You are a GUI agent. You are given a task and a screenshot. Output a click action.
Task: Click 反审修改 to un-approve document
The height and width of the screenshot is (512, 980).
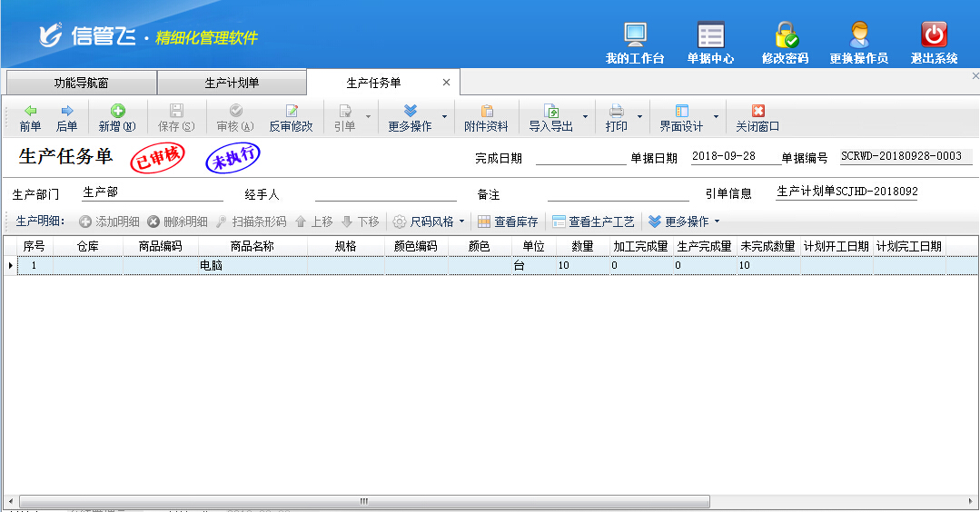click(x=291, y=118)
